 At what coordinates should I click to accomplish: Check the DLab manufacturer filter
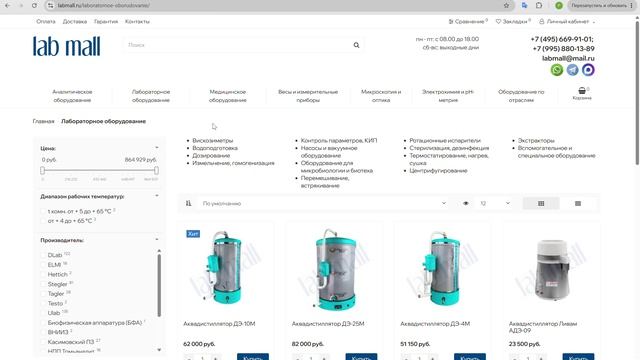pyautogui.click(x=43, y=255)
